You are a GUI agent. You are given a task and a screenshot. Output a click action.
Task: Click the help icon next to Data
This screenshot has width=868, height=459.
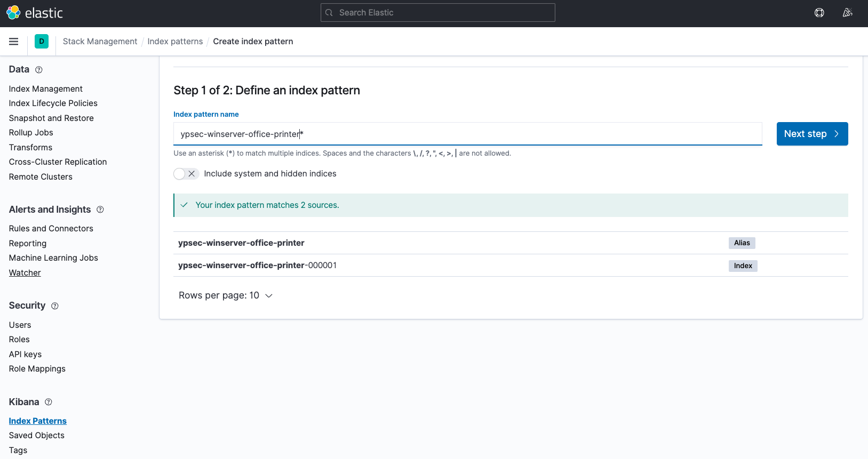click(x=39, y=70)
